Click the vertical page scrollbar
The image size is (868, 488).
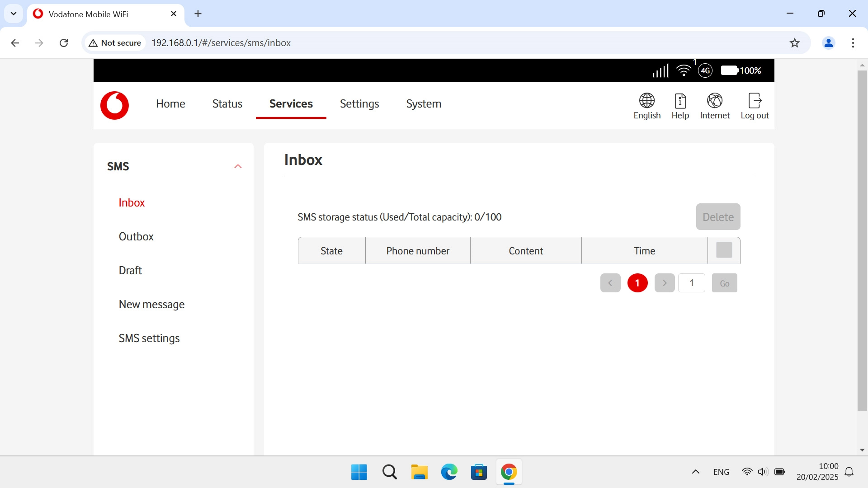pyautogui.click(x=862, y=239)
